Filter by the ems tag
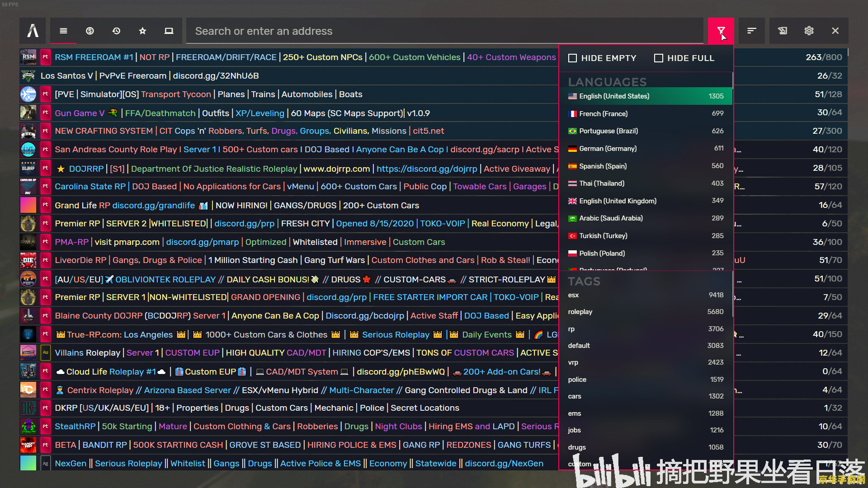This screenshot has height=488, width=868. 646,413
